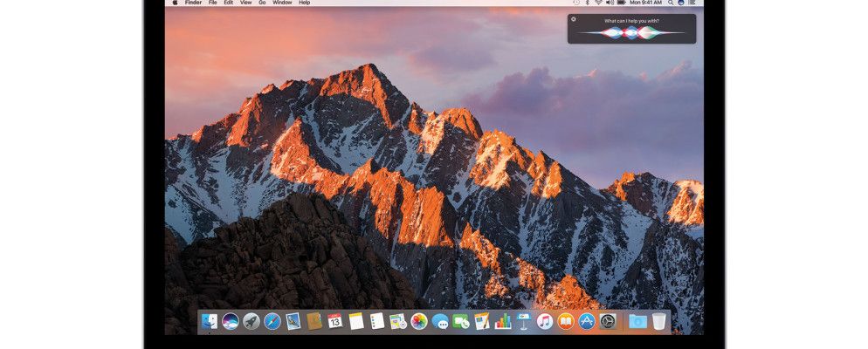The image size is (868, 349).
Task: Open the View menu
Action: tap(245, 3)
